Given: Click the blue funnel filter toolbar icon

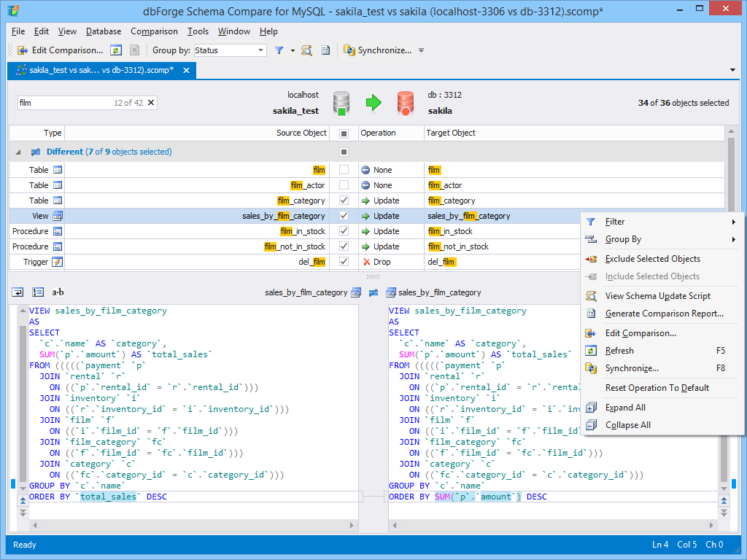Looking at the screenshot, I should click(x=279, y=50).
